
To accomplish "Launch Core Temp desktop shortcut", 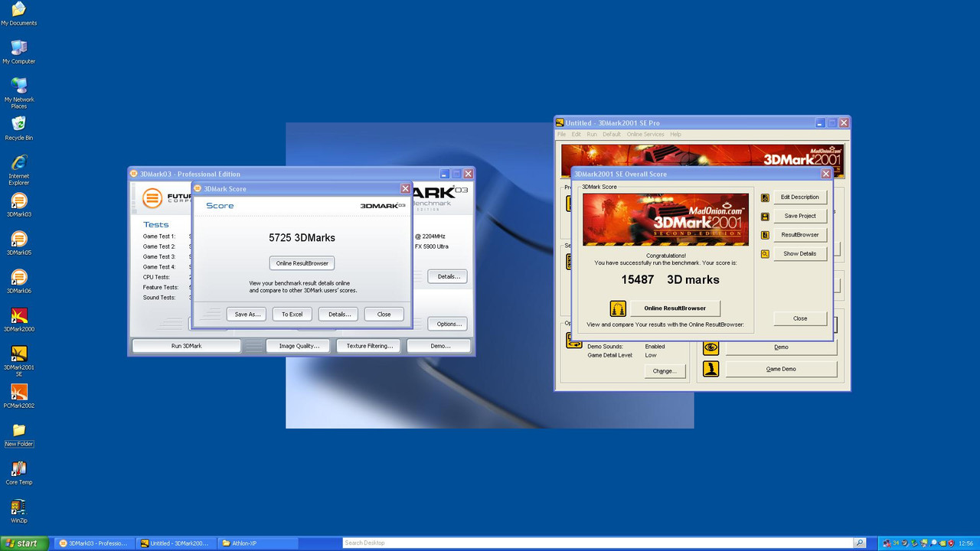I will tap(18, 472).
